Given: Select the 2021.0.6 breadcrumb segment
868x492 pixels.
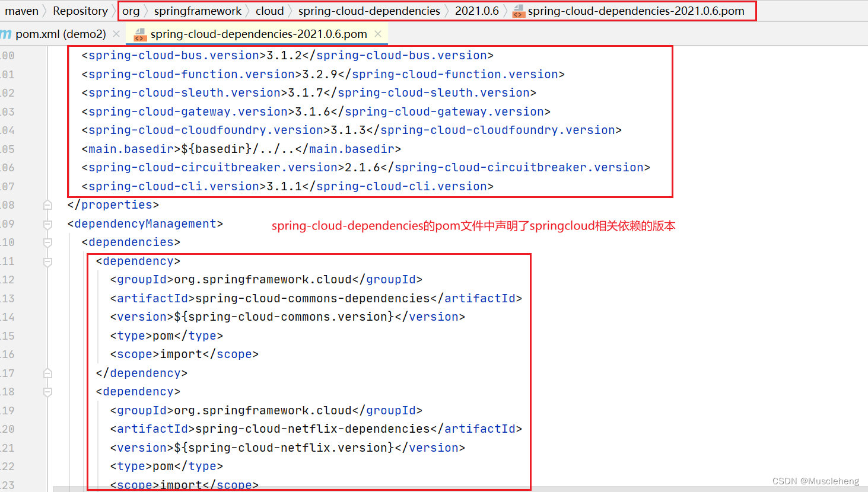Looking at the screenshot, I should [476, 11].
